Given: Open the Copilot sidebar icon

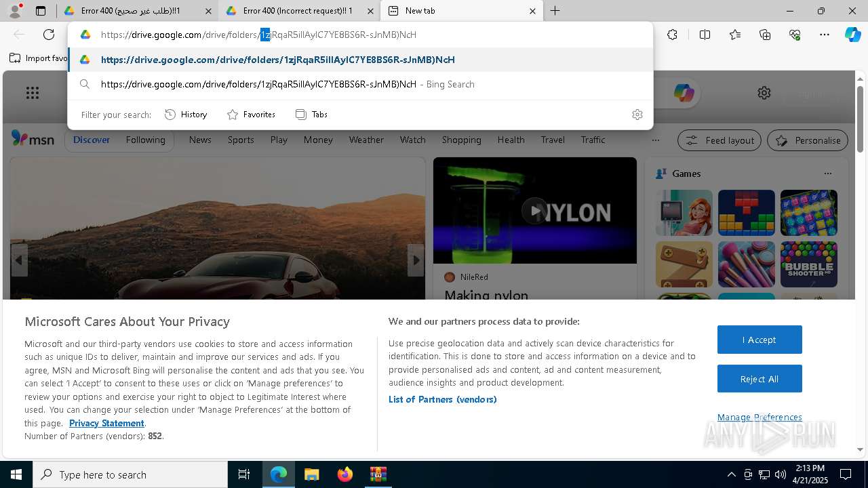Looking at the screenshot, I should coord(852,35).
